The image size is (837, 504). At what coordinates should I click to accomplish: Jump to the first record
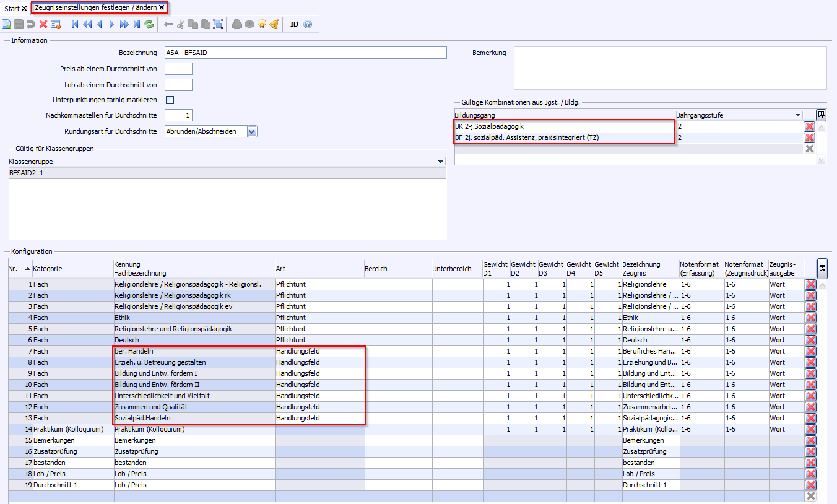click(75, 24)
